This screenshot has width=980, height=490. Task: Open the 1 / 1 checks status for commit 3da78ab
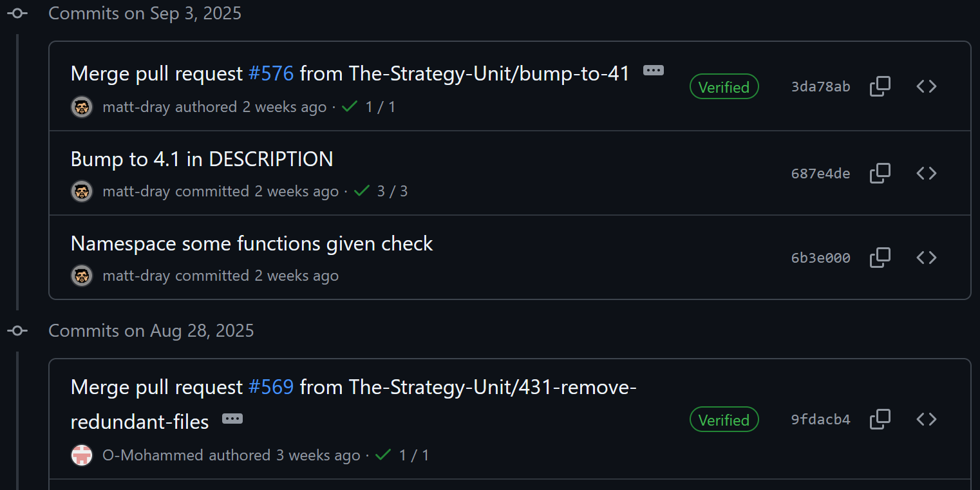click(369, 107)
